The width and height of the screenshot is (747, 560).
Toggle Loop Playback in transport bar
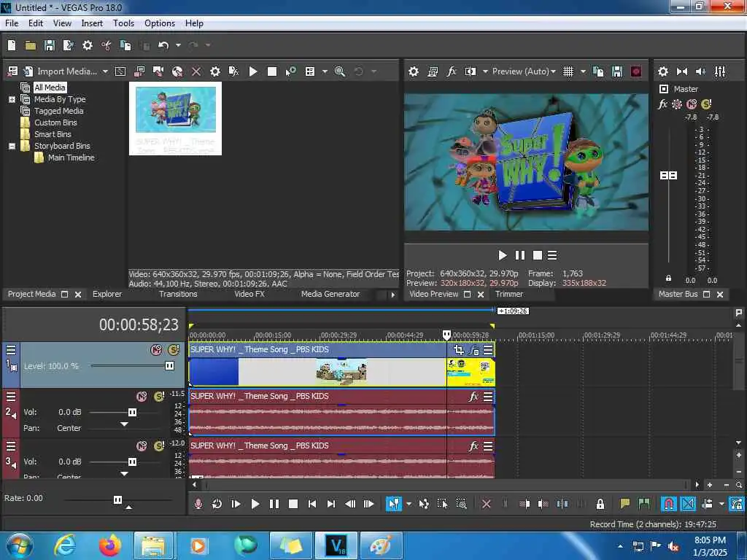(x=217, y=504)
